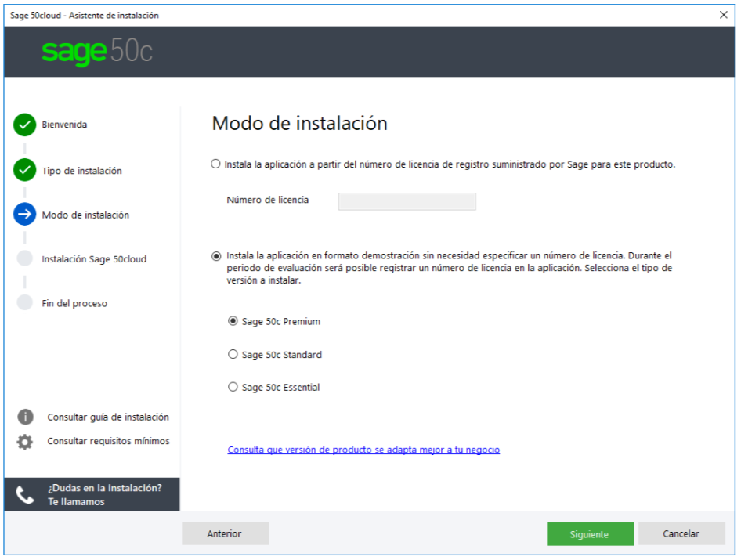Viewport: 741px width, 560px height.
Task: Open Consultar requisitos mínimos link
Action: (x=108, y=441)
